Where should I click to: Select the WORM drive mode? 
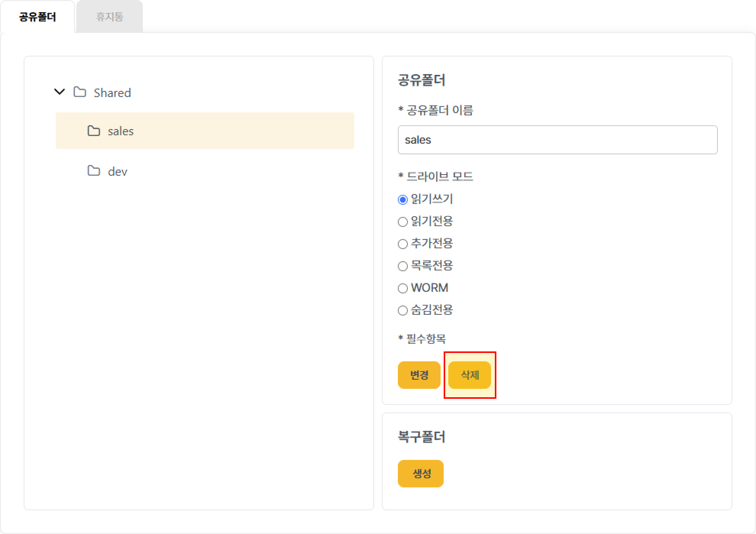pos(402,288)
